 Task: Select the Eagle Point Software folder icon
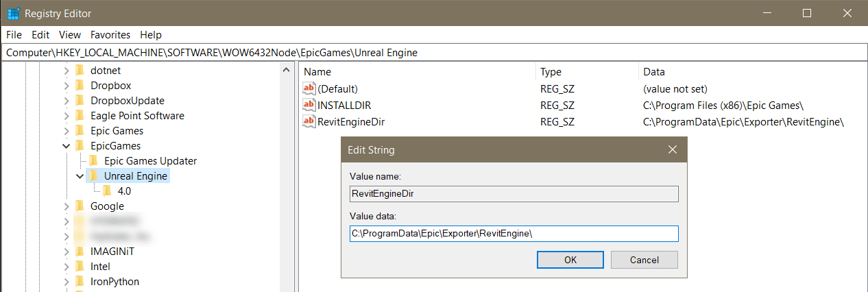[80, 116]
